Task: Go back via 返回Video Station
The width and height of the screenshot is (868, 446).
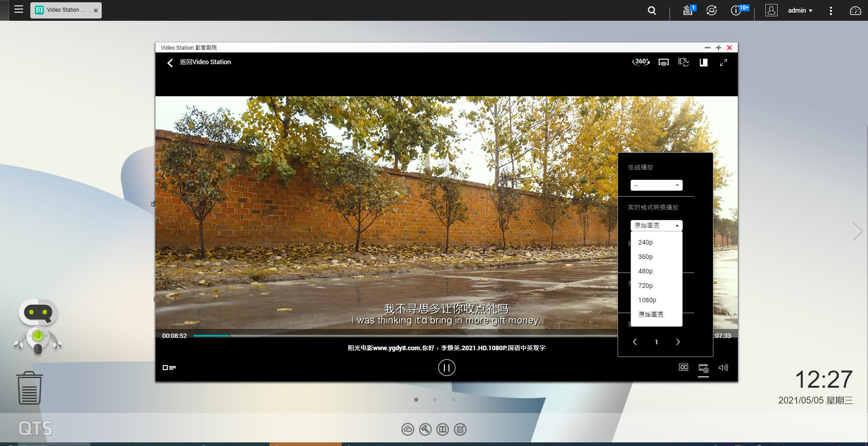Action: click(x=199, y=62)
